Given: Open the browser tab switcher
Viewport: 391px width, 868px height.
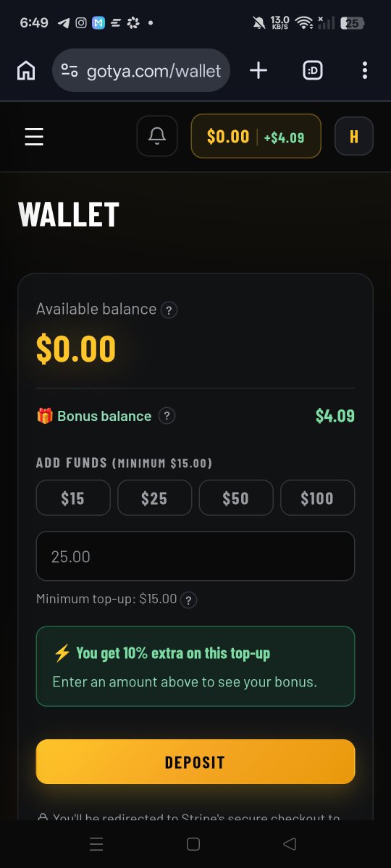Looking at the screenshot, I should (x=313, y=70).
